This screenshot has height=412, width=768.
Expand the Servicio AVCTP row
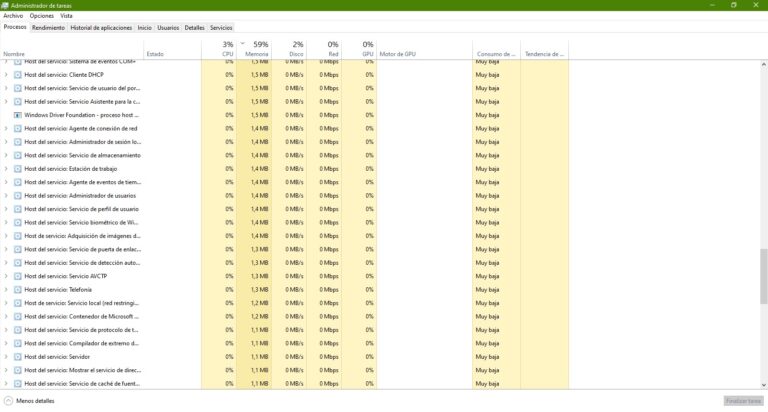click(x=6, y=276)
